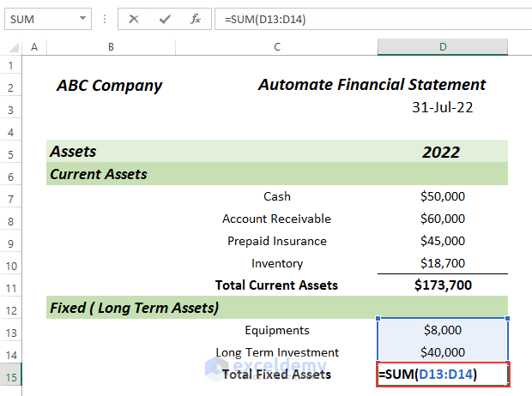The image size is (532, 396).
Task: Click the formula bar options dots
Action: click(x=103, y=18)
